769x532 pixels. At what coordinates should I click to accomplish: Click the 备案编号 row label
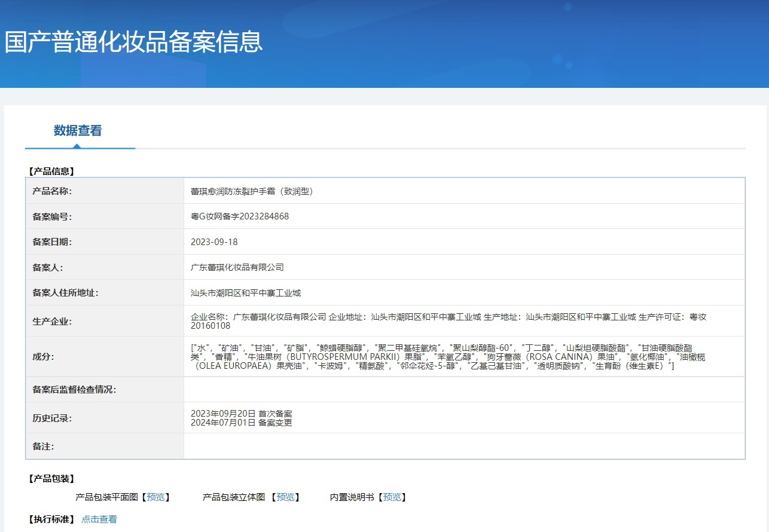[x=52, y=216]
